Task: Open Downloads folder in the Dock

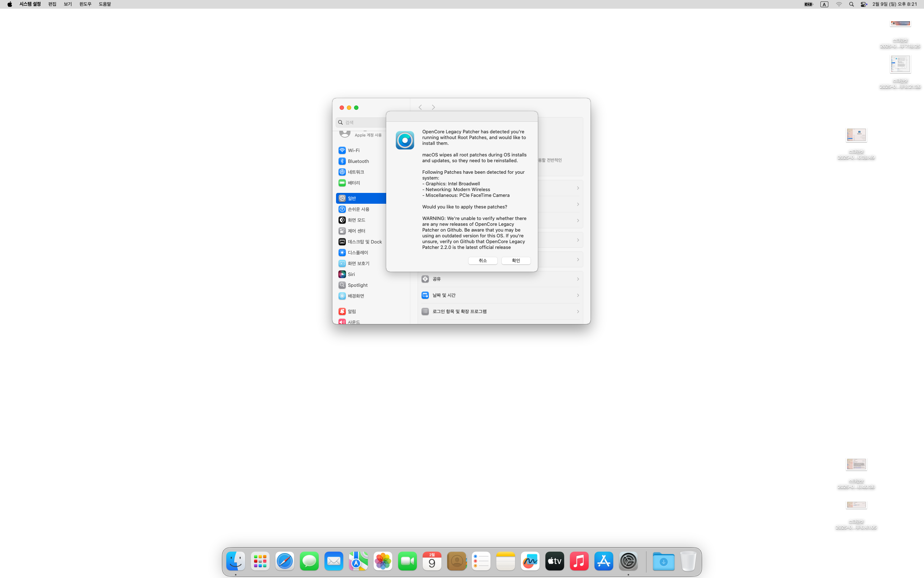Action: tap(664, 561)
